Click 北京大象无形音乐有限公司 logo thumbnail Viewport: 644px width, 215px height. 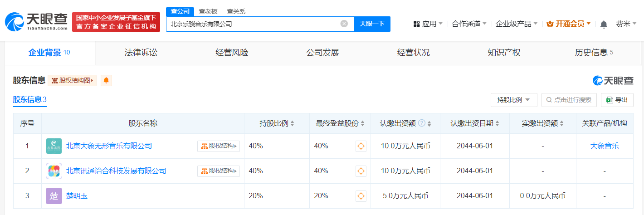(54, 146)
